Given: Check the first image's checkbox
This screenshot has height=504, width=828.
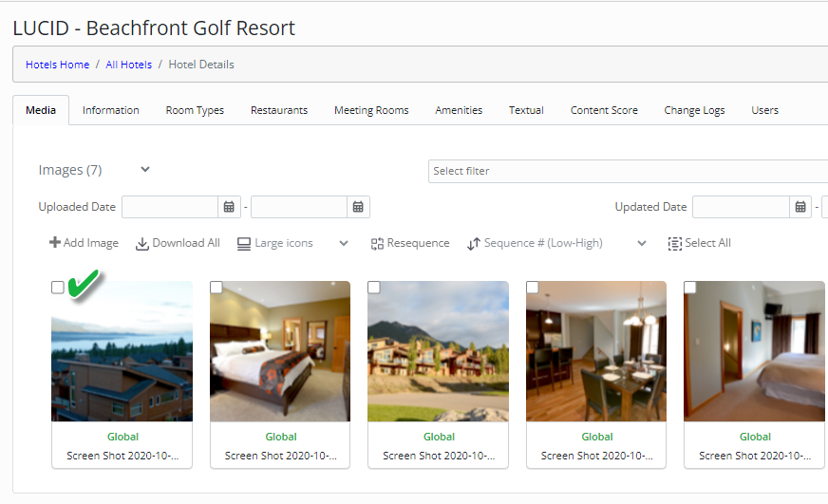Looking at the screenshot, I should point(58,288).
